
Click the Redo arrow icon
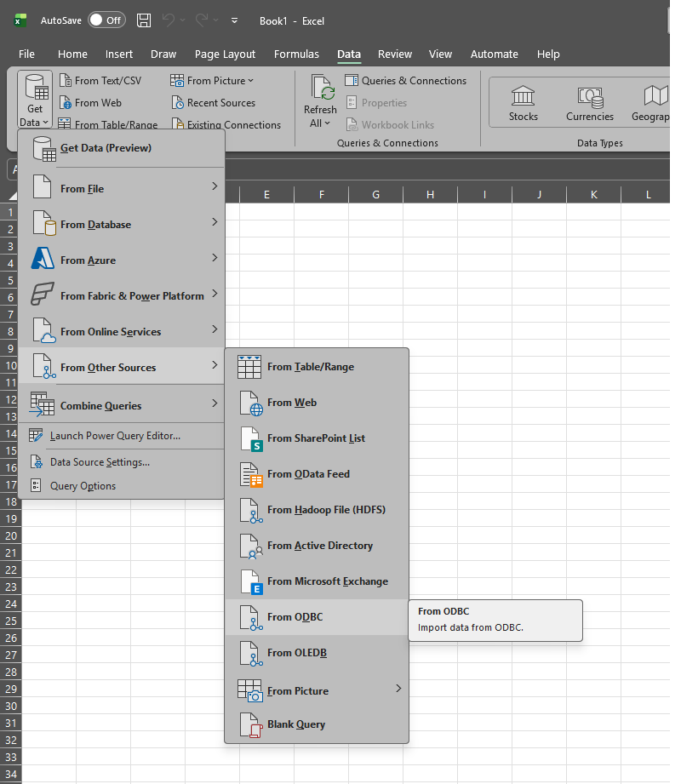coord(202,20)
